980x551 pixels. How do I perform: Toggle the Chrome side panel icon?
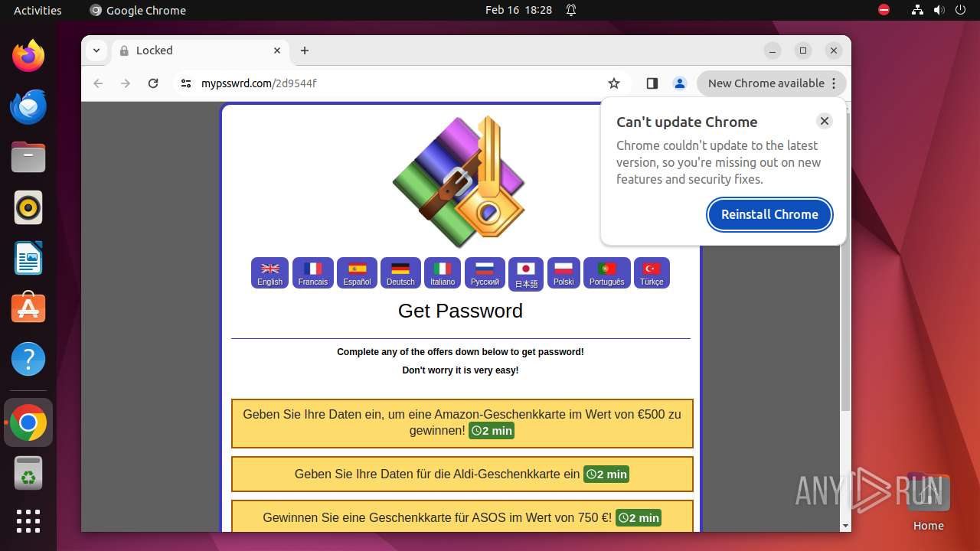pyautogui.click(x=652, y=83)
